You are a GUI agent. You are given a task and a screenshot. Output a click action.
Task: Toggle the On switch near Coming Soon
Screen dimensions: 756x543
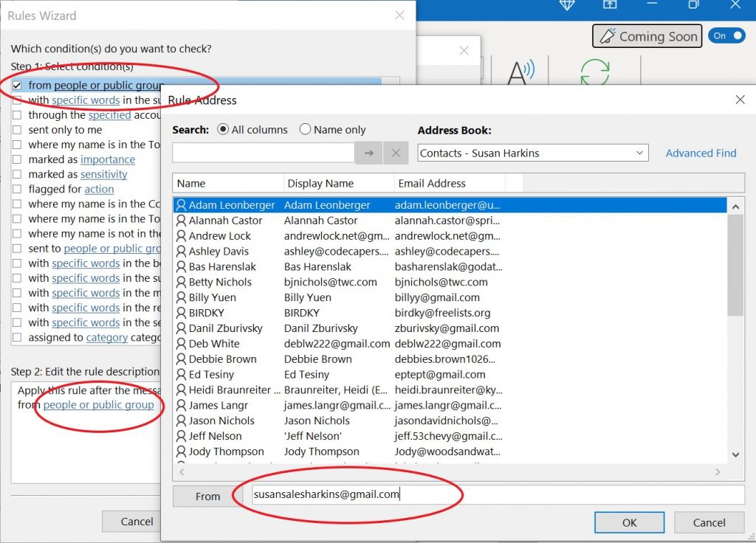click(x=726, y=35)
